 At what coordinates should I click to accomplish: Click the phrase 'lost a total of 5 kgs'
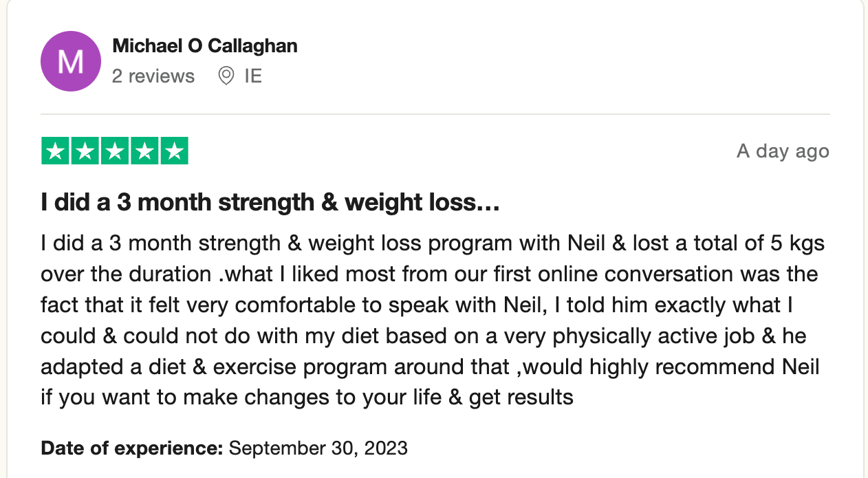tap(728, 243)
